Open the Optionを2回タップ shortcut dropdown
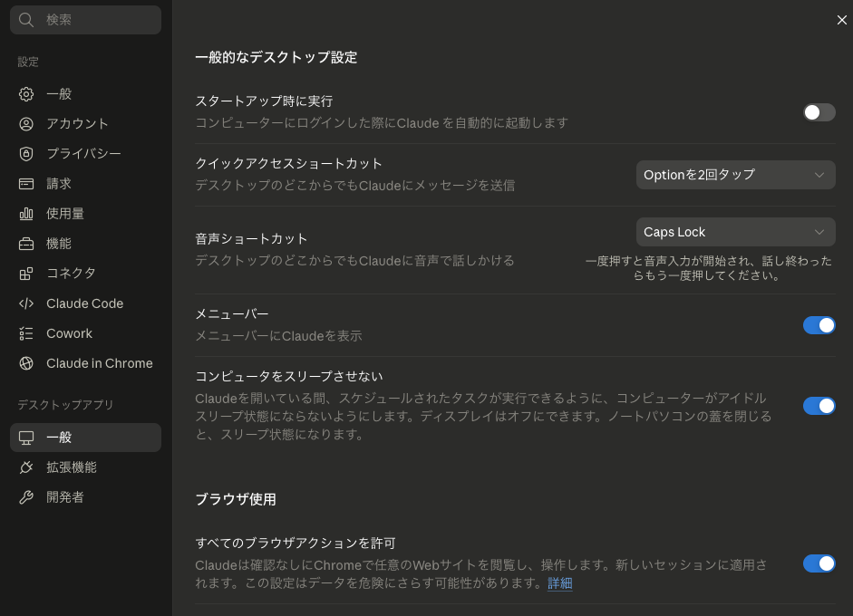853x616 pixels. (x=735, y=175)
